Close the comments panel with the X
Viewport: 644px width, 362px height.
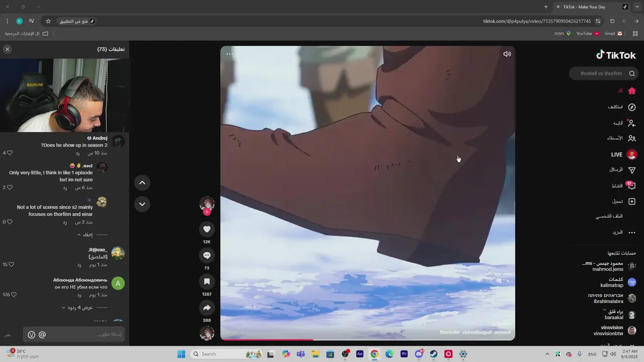[7, 49]
